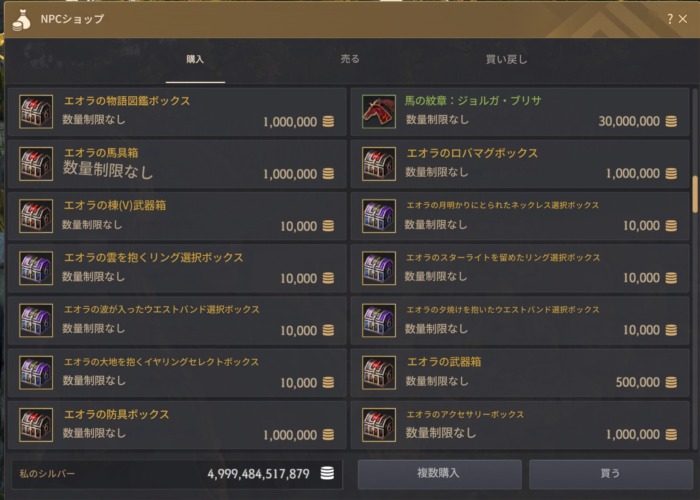Select the エオラの月明かりにとられたネックレス選択ボックス row
The image size is (700, 500).
coord(520,216)
